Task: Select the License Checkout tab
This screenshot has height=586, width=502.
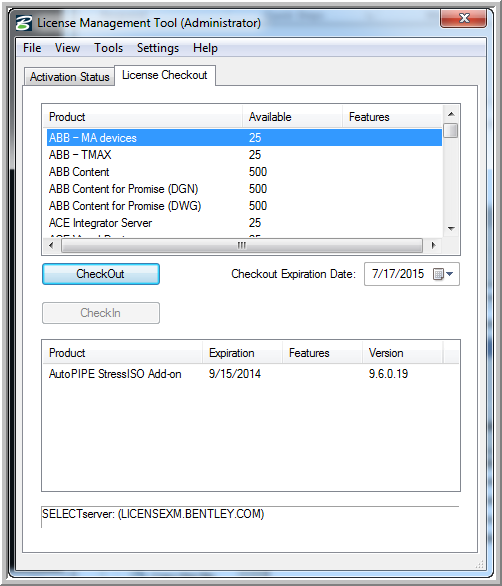Action: click(x=164, y=75)
